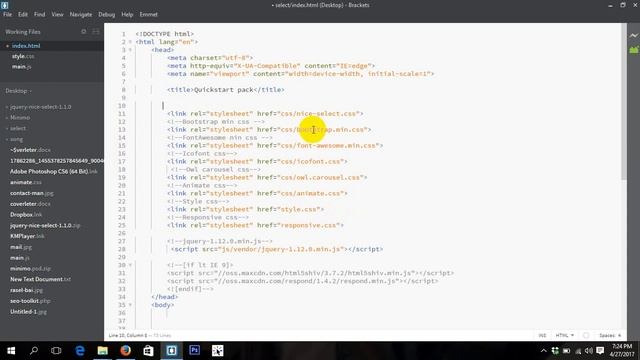
Task: Open the Edit menu
Action: 23,14
